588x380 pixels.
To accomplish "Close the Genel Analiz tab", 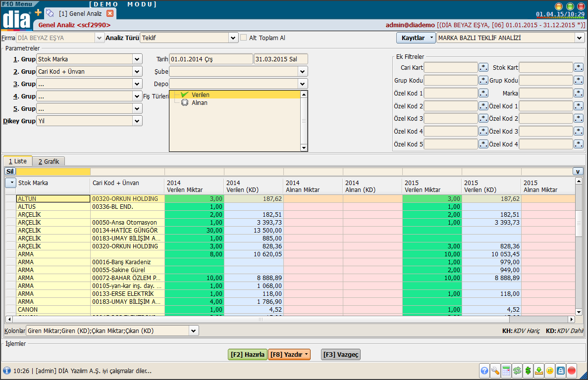I will click(x=110, y=13).
